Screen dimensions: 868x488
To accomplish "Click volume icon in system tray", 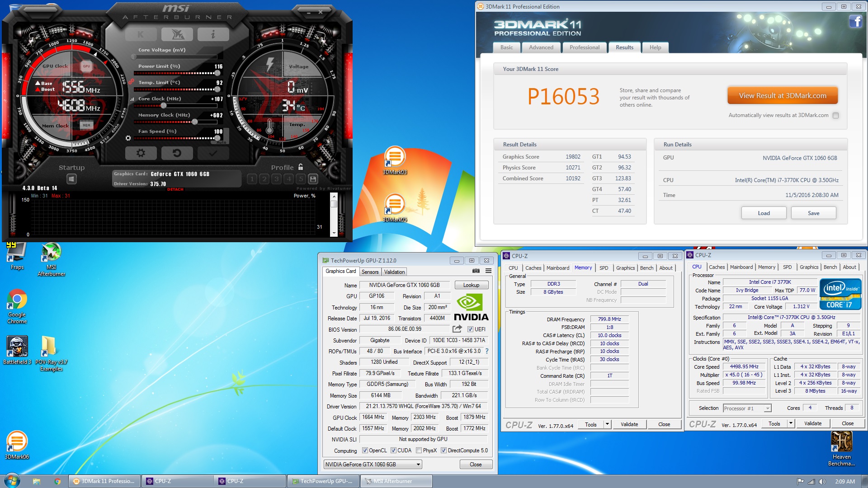I will [x=822, y=482].
